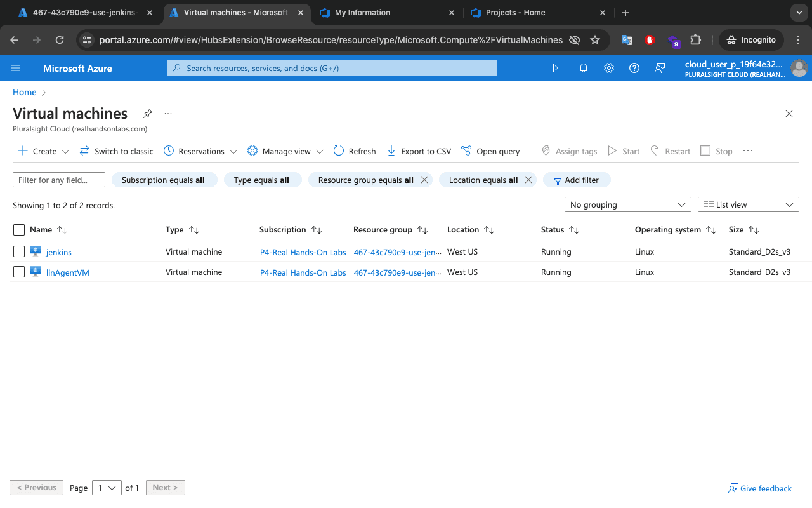Expand the Manage view dropdown
This screenshot has height=508, width=812.
coord(285,151)
